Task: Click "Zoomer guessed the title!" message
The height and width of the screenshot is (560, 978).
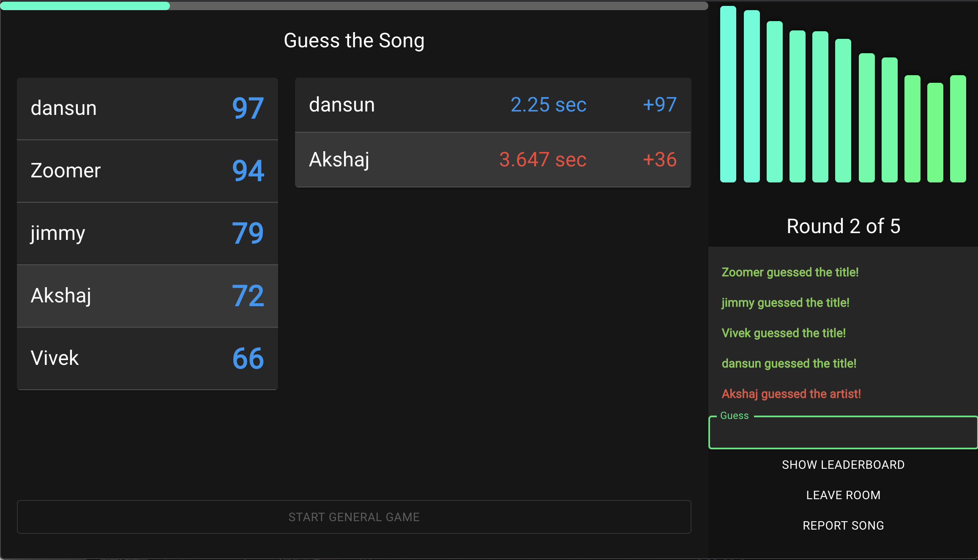Action: (790, 272)
